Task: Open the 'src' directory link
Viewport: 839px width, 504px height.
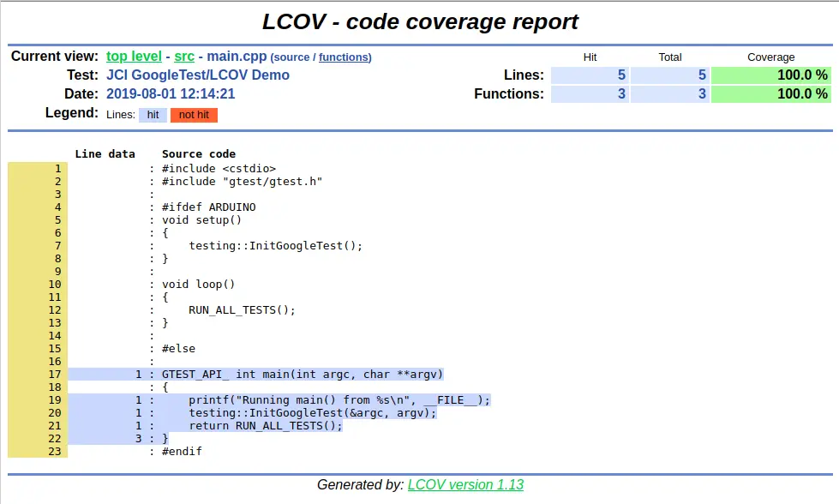Action: click(184, 57)
